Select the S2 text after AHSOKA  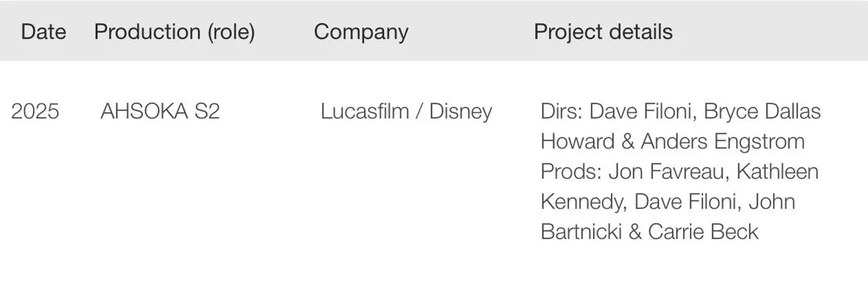tap(207, 111)
